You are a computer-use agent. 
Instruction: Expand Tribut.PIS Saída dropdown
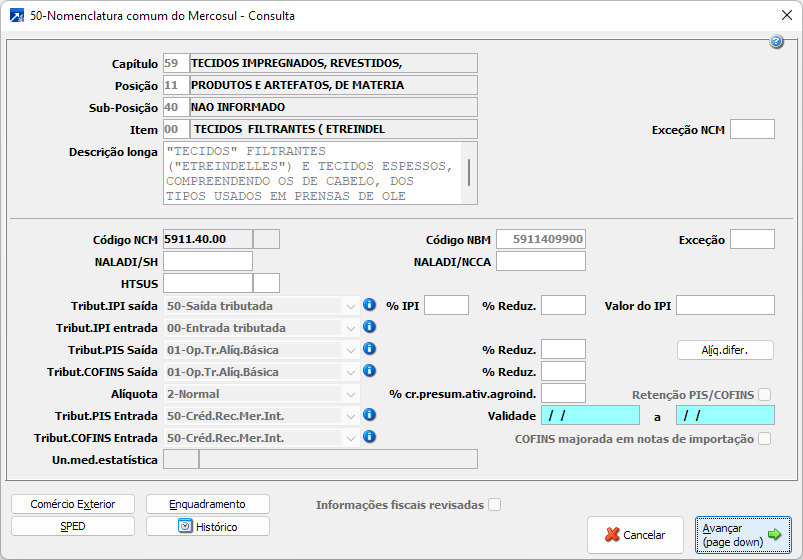tap(351, 350)
